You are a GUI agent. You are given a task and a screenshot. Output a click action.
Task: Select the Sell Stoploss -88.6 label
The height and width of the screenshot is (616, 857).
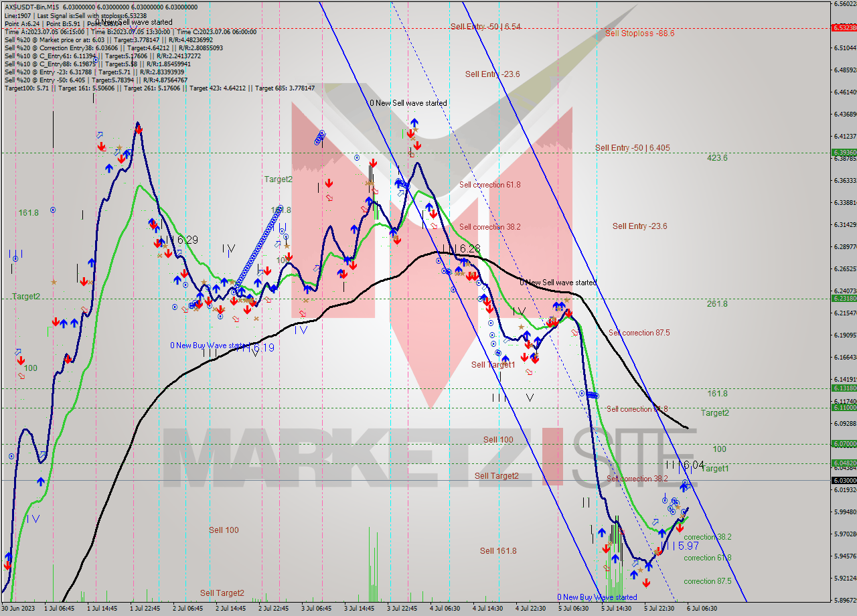pyautogui.click(x=639, y=33)
